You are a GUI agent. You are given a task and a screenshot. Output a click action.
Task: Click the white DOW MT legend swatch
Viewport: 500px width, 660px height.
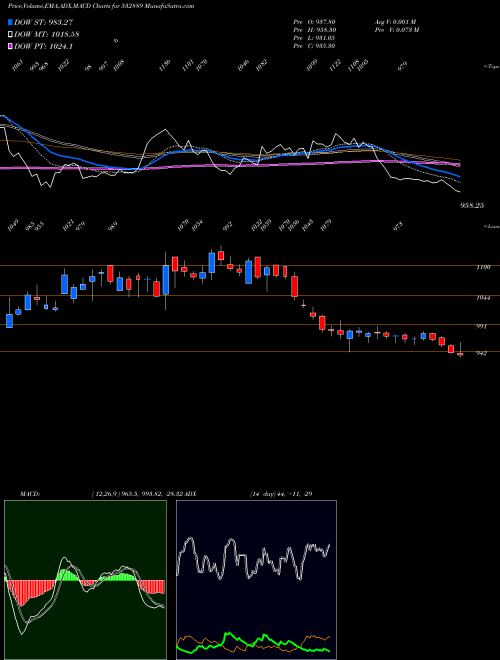(10, 35)
